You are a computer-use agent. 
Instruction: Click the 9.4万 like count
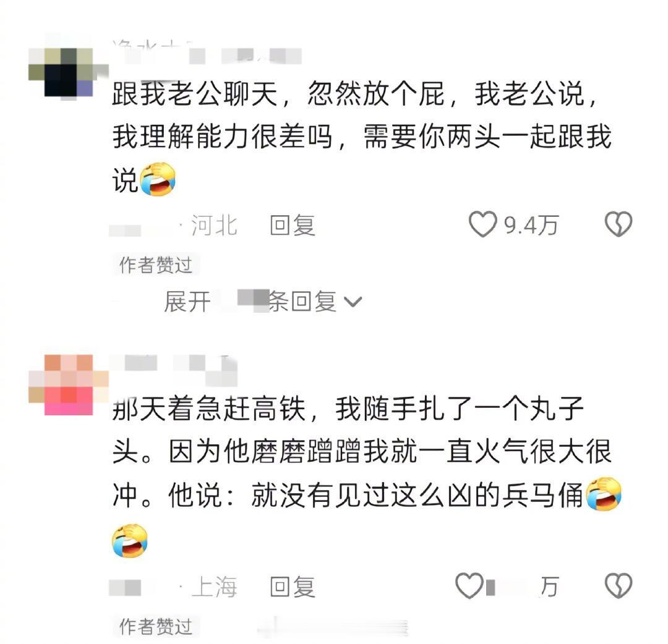tap(531, 225)
